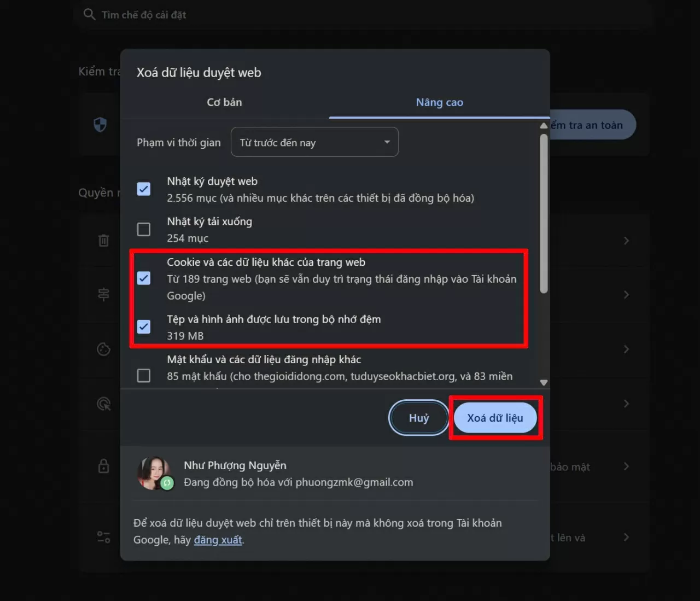
Task: Open the đăng xuất link
Action: point(218,540)
